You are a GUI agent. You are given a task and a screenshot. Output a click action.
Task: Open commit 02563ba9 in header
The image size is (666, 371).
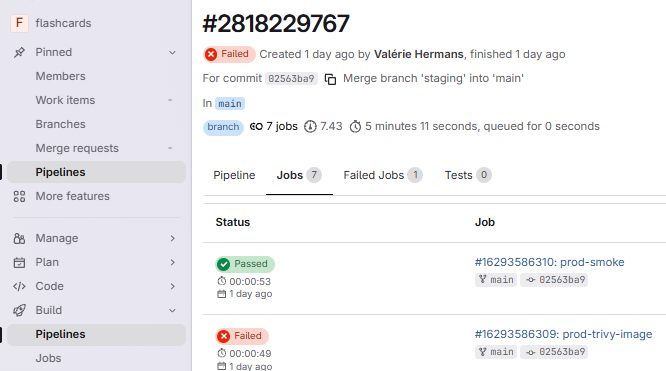(291, 79)
